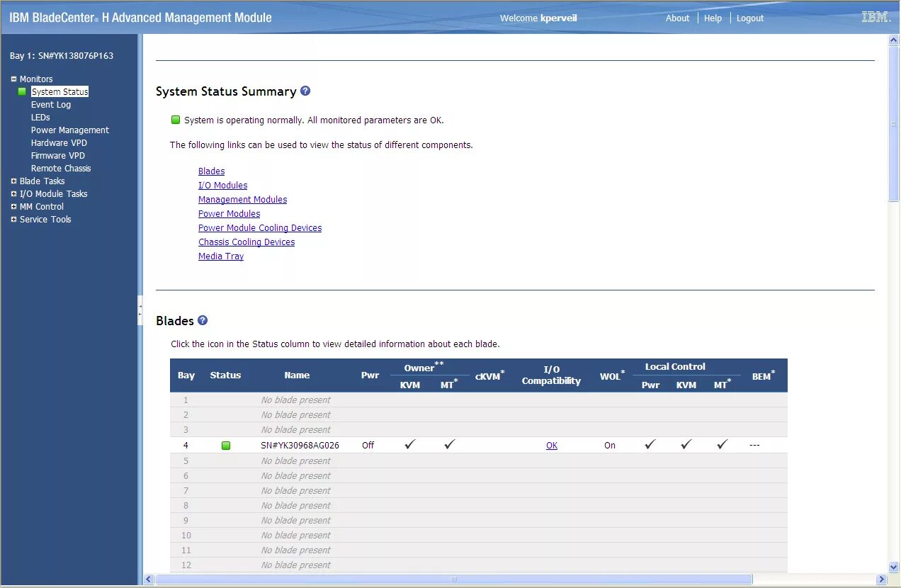This screenshot has width=901, height=588.
Task: Jump to Power Modules link
Action: tap(229, 214)
